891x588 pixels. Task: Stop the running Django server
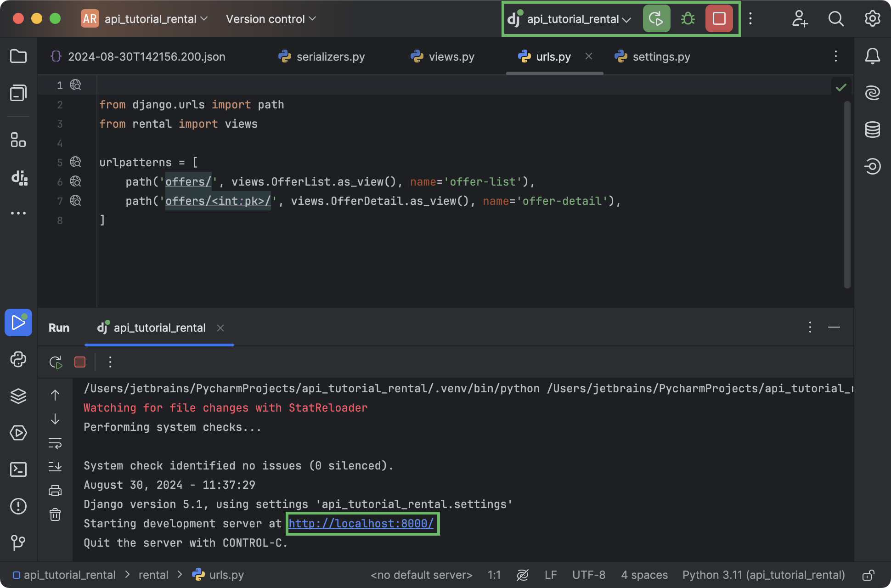[x=719, y=19]
